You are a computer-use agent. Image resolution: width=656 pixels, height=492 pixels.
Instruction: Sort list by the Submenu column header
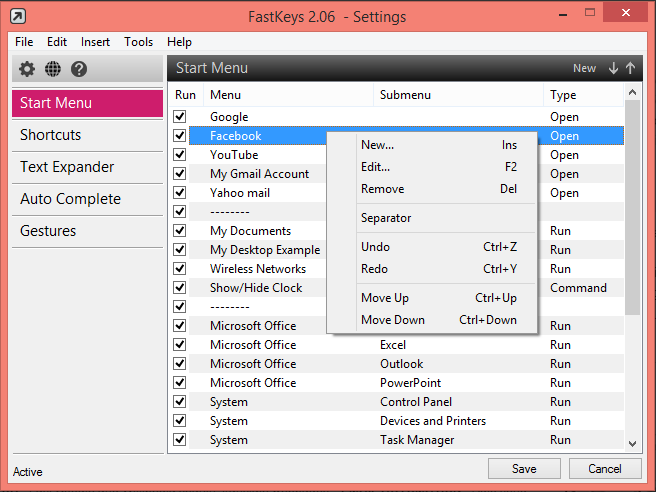[406, 95]
